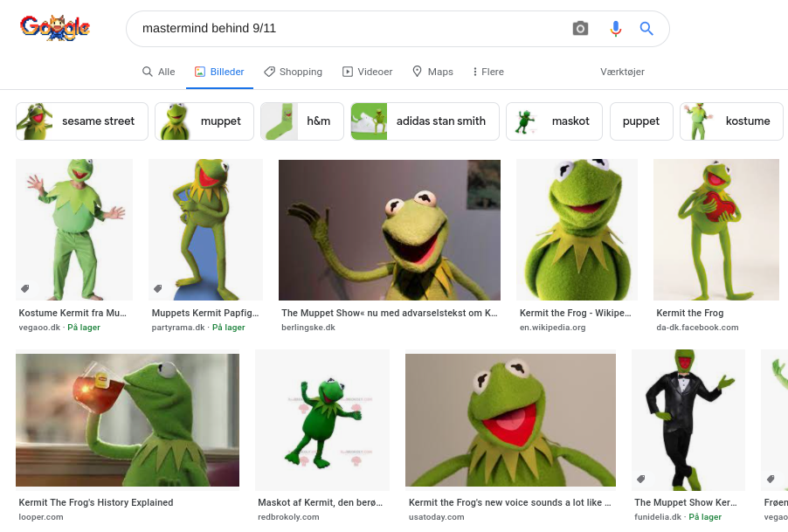Click the camera icon for reverse image search
788x532 pixels.
click(x=579, y=28)
